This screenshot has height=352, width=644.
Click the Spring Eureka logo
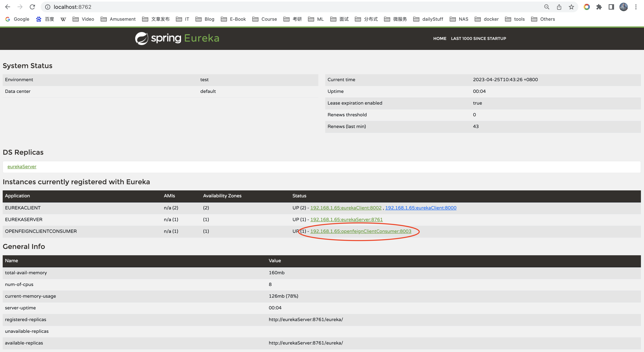coord(177,38)
